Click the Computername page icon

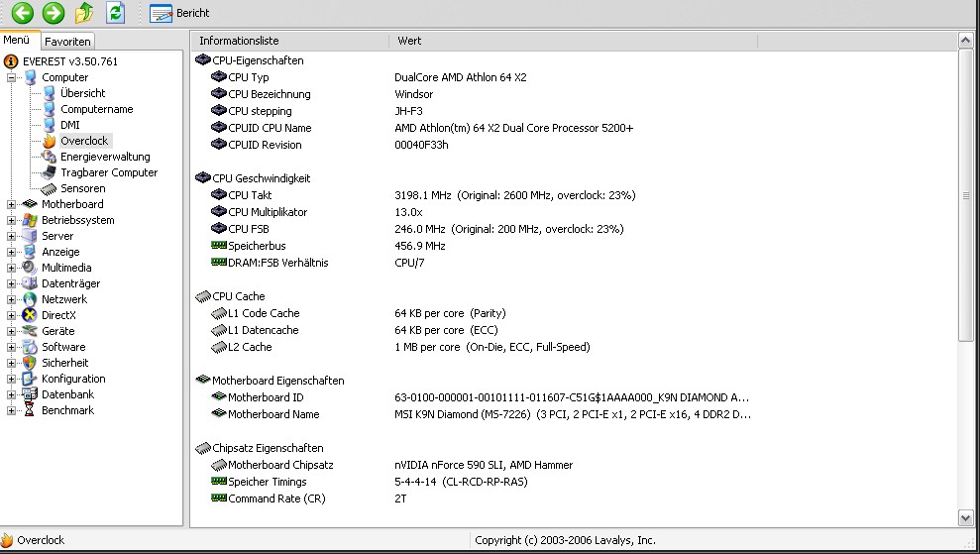49,109
